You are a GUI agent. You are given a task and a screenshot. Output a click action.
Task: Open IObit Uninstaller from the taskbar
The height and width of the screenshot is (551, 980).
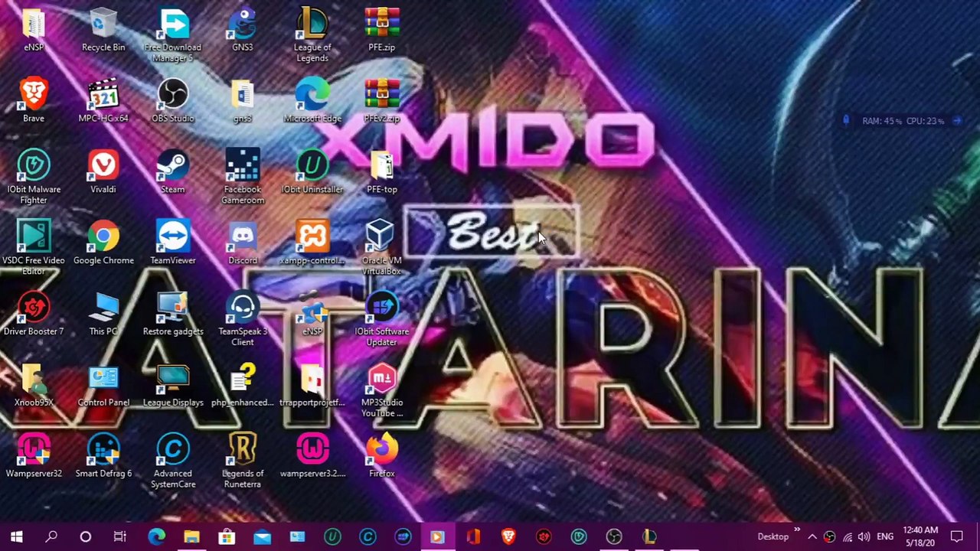click(332, 536)
